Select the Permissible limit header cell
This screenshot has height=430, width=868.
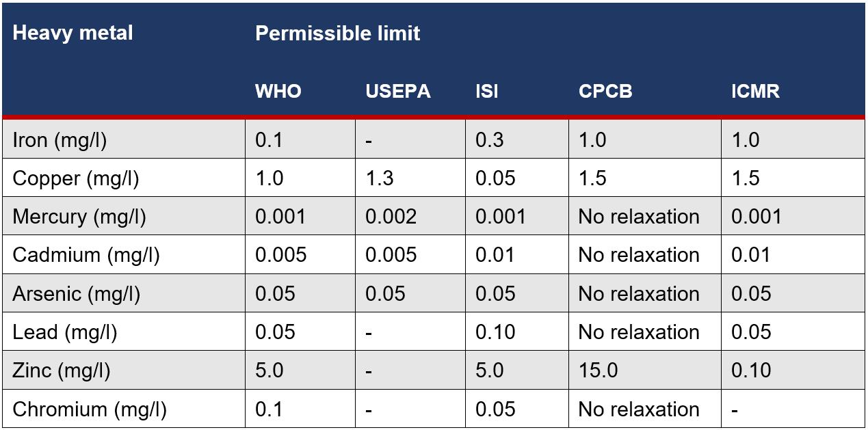(x=337, y=33)
